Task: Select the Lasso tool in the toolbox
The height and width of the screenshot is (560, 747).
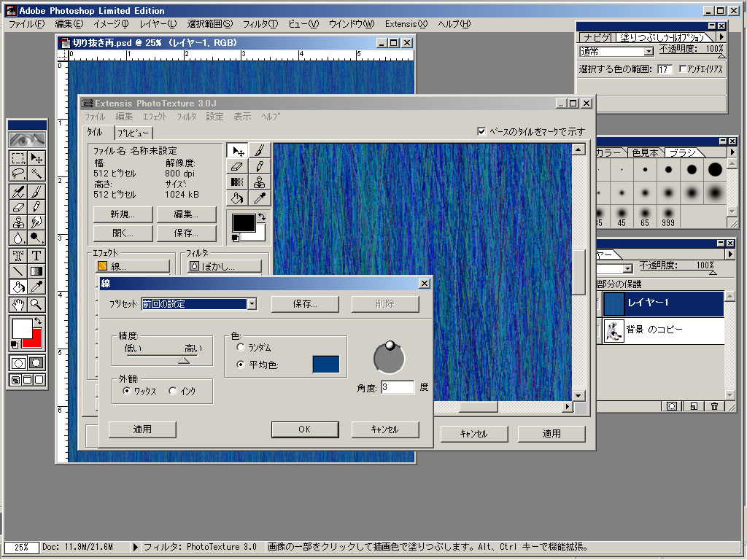Action: click(19, 174)
